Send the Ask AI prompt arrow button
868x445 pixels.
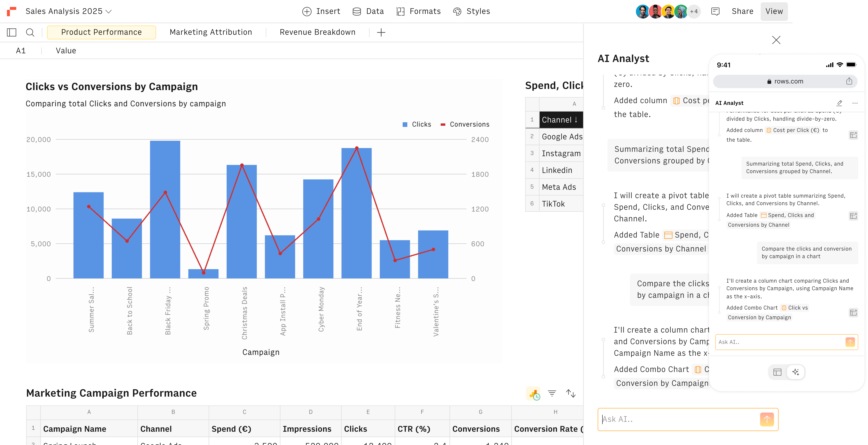pyautogui.click(x=767, y=419)
